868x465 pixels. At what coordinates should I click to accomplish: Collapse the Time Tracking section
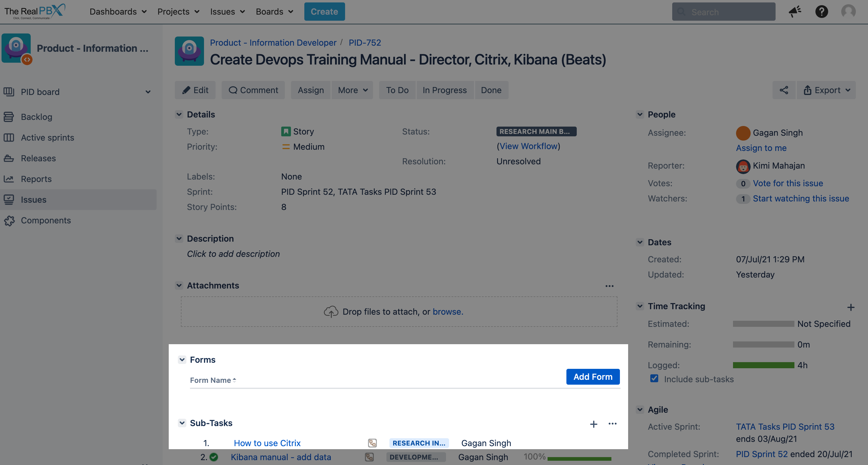click(640, 306)
